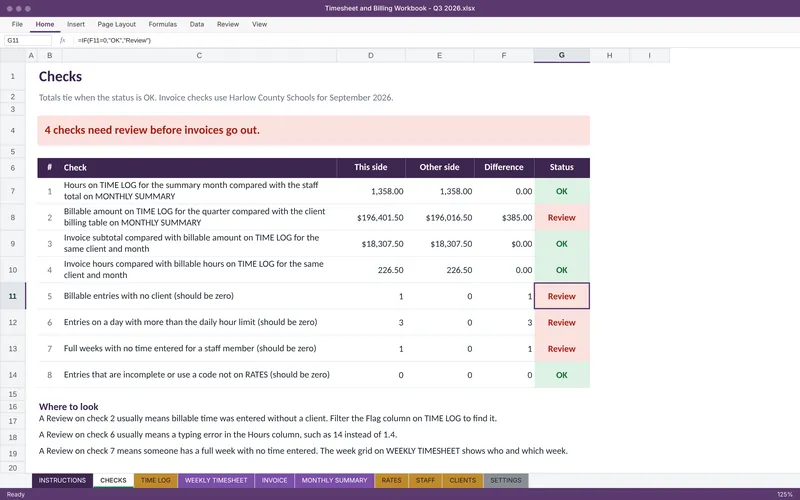Select the Review status cell for check 6

pyautogui.click(x=562, y=322)
